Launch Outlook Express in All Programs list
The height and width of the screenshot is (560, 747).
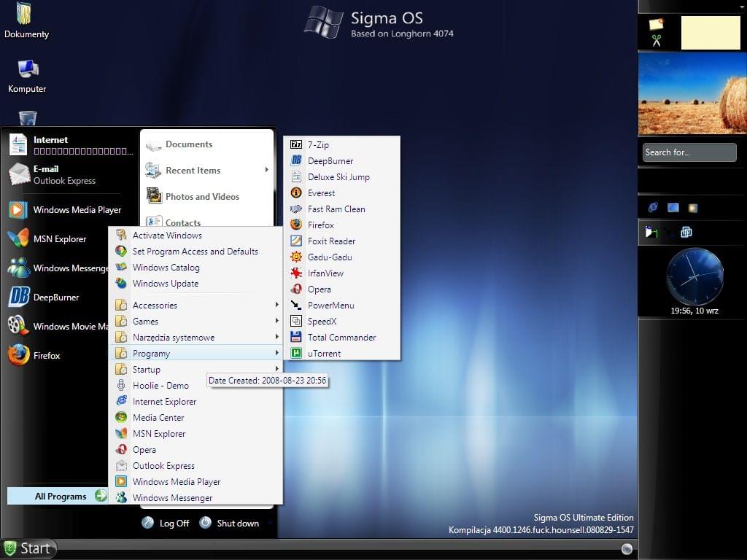[x=196, y=466]
